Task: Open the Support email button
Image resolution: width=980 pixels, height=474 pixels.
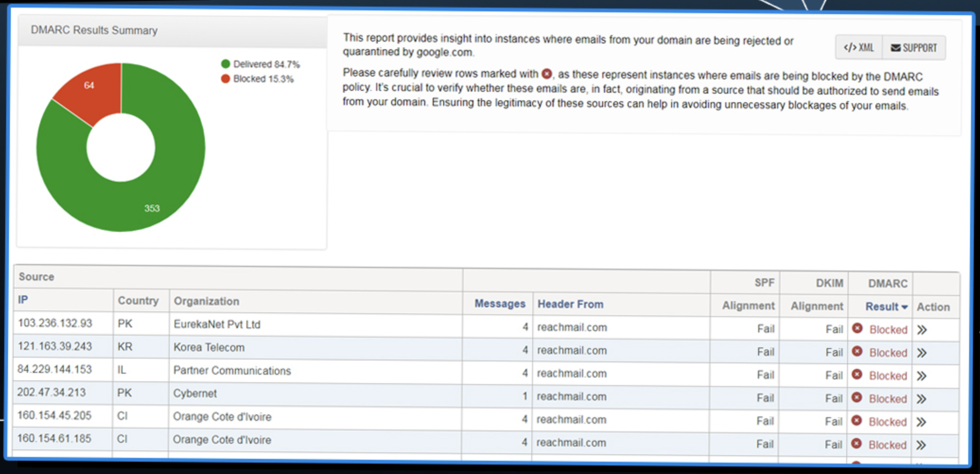Action: tap(914, 48)
